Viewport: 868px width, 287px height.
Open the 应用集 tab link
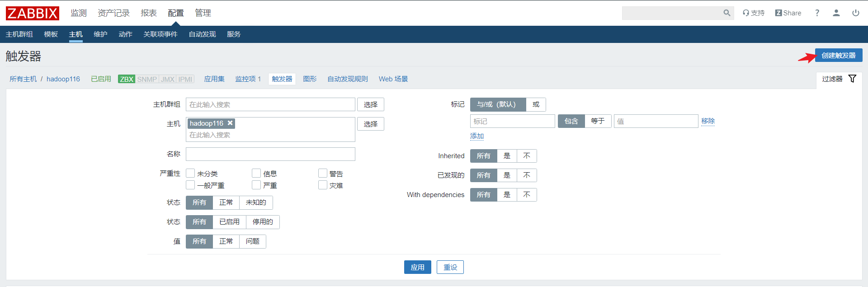[x=214, y=79]
